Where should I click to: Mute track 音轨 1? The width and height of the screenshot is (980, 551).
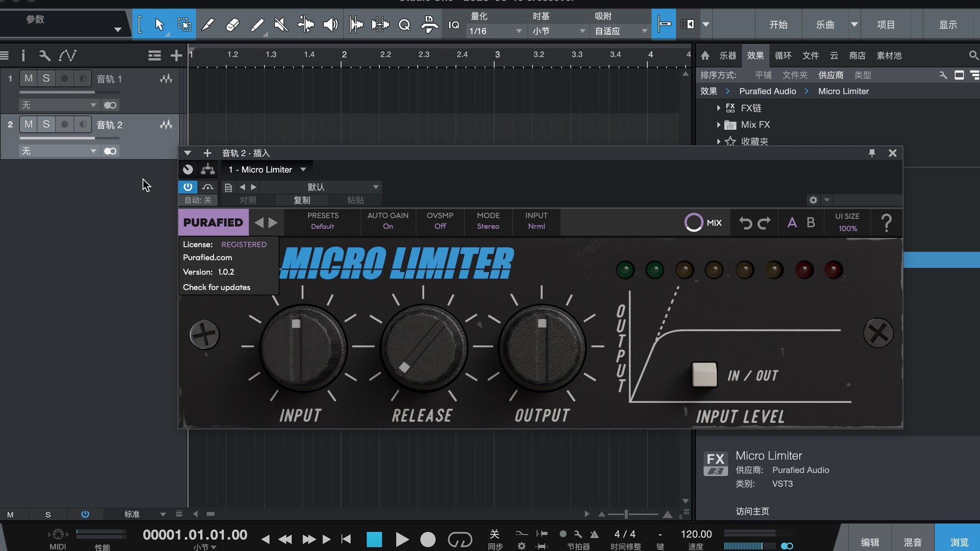coord(29,78)
